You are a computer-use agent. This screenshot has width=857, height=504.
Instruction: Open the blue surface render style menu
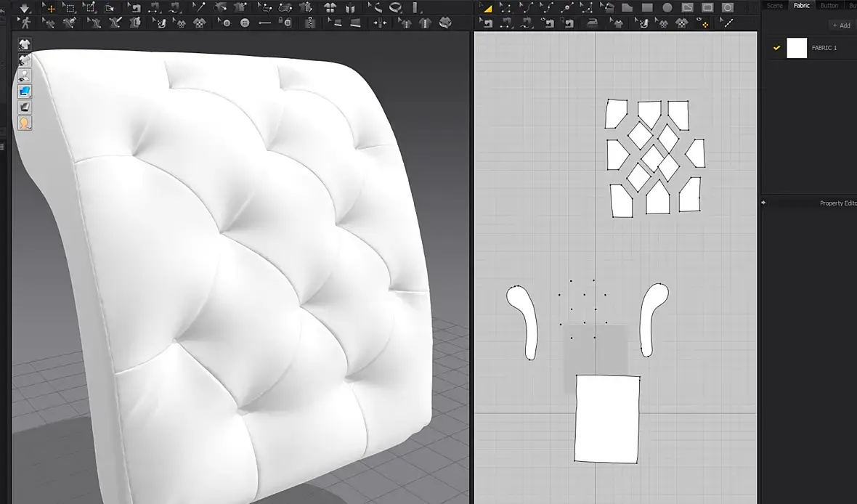coord(25,92)
